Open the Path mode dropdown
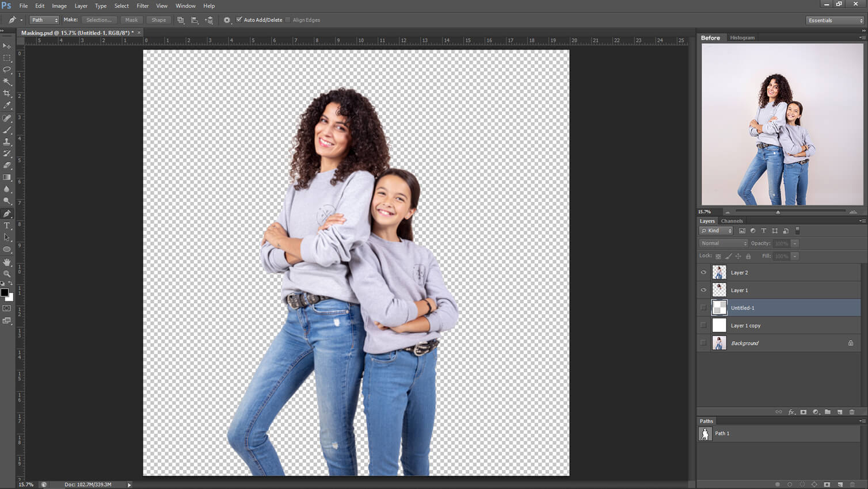 (44, 20)
